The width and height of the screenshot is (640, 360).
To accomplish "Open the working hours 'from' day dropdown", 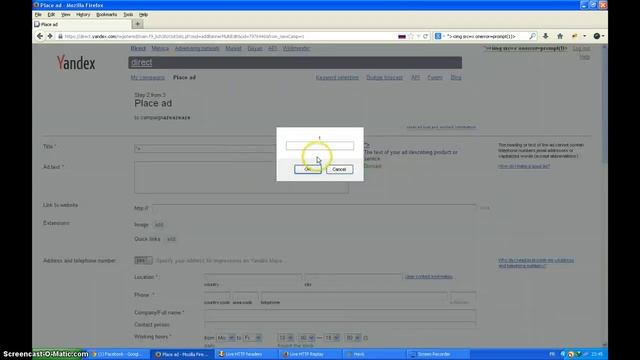I will (226, 338).
